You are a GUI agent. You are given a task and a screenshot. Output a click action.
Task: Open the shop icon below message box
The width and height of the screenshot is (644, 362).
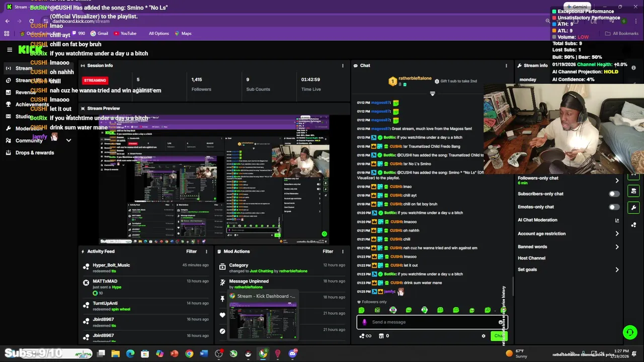pyautogui.click(x=381, y=336)
